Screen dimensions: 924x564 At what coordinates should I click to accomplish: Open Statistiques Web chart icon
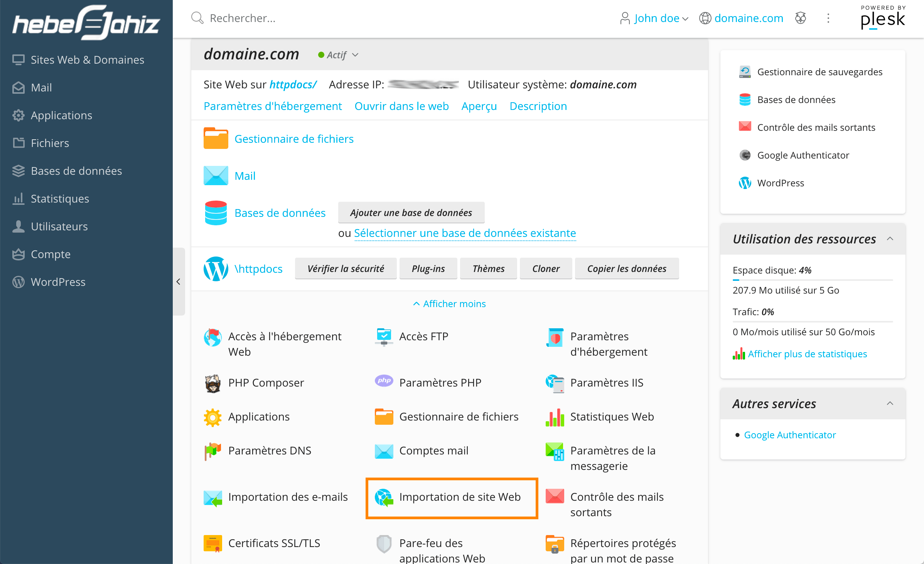(555, 417)
